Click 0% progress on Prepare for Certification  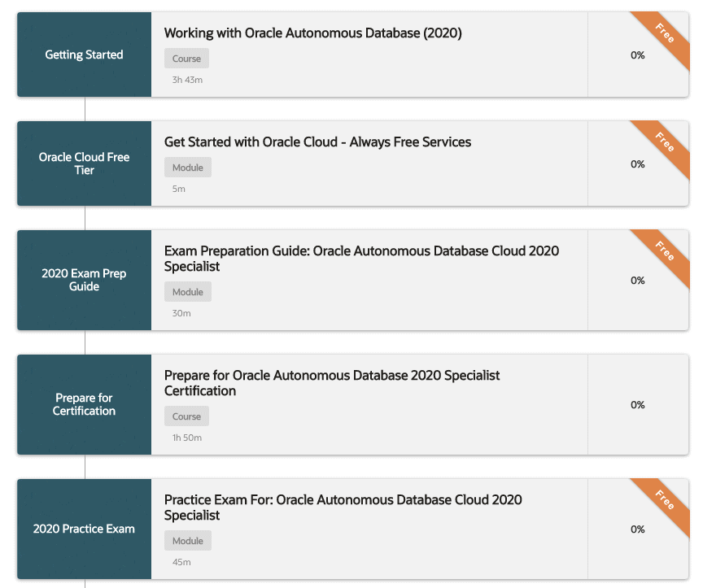point(637,405)
